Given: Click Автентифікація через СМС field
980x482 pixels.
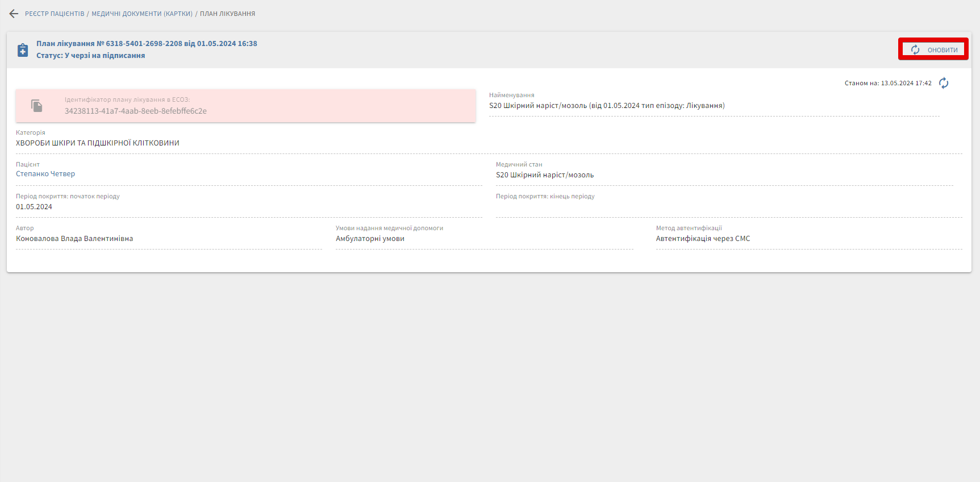Looking at the screenshot, I should coord(703,239).
